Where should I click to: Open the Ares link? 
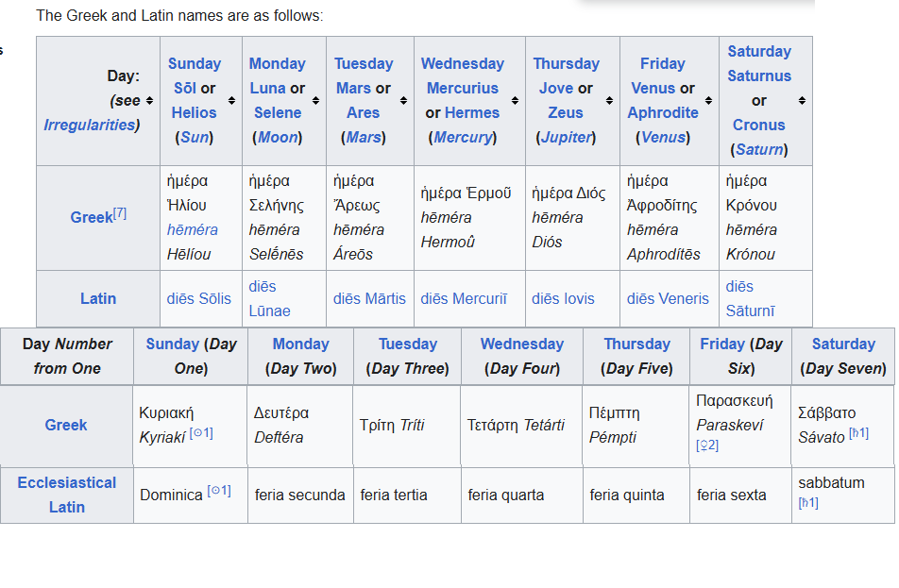click(x=363, y=113)
